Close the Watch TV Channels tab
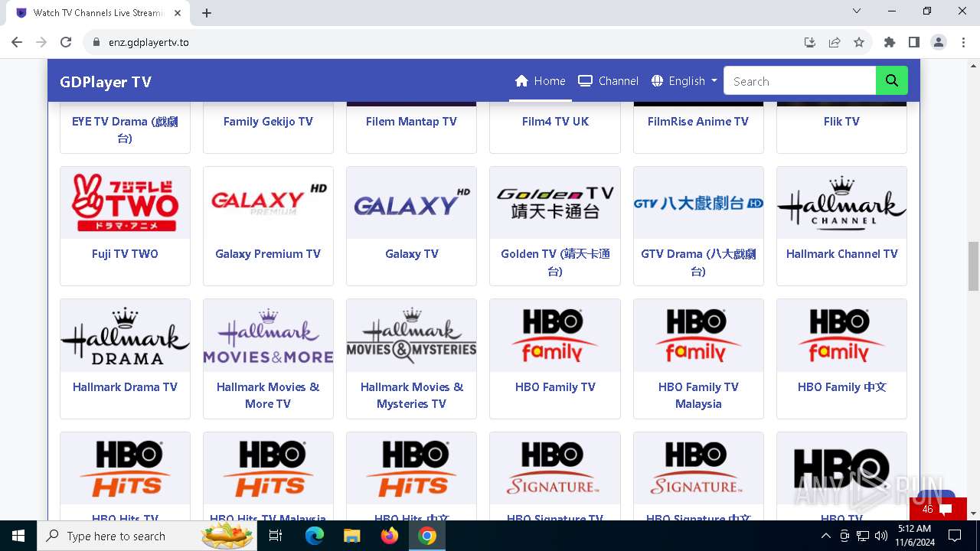This screenshot has width=980, height=551. [x=178, y=13]
